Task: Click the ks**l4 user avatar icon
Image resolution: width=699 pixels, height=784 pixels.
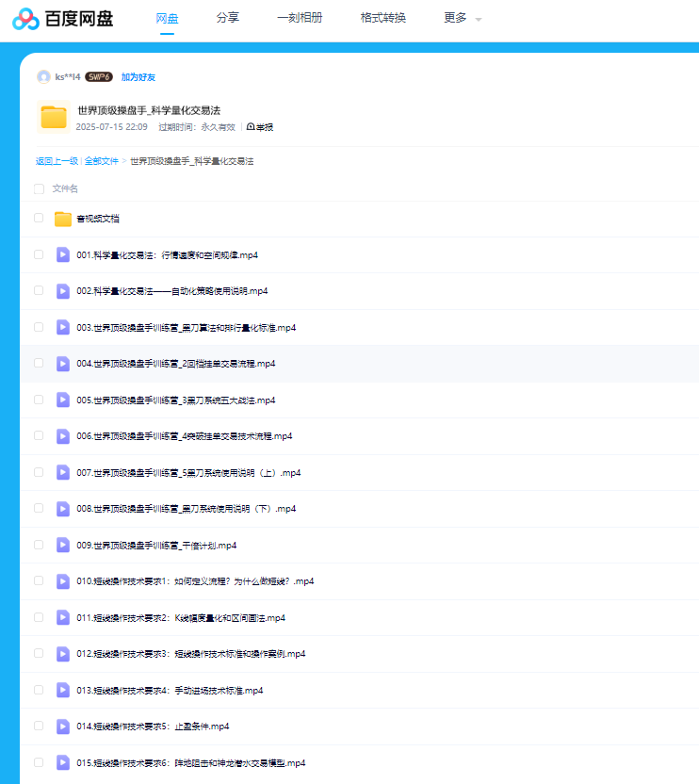Action: click(x=43, y=77)
